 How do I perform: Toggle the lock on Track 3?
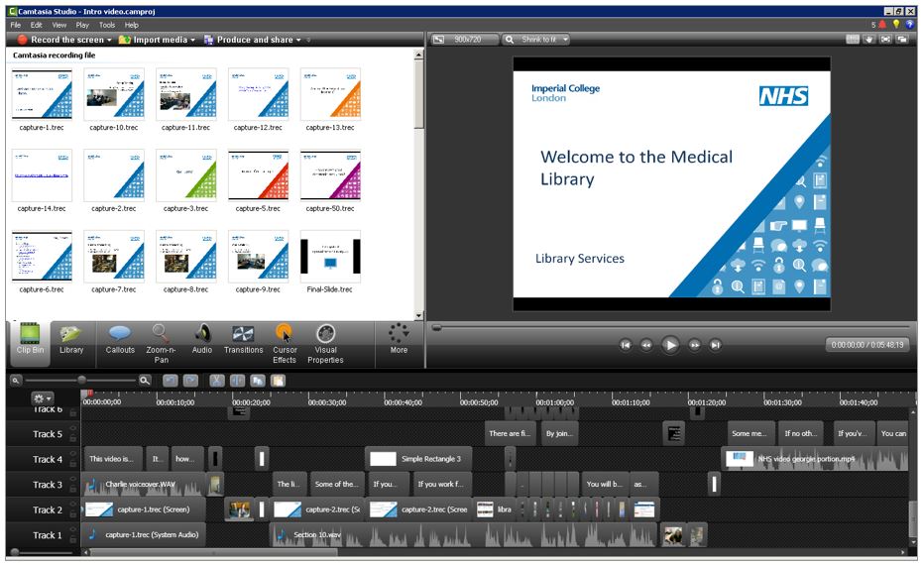coord(73,490)
